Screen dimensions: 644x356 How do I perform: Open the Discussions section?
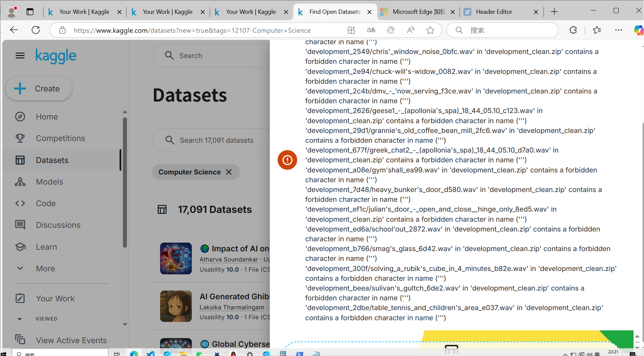tap(58, 225)
